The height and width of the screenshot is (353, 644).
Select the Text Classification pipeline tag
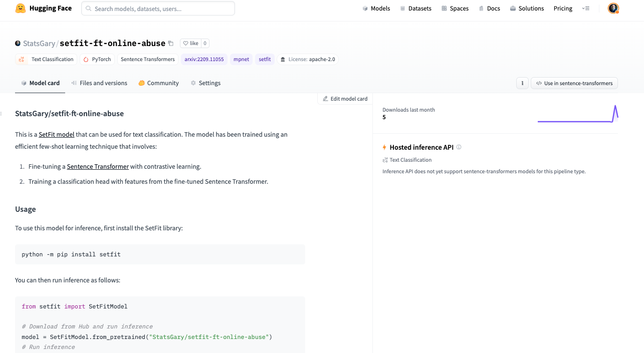click(46, 59)
